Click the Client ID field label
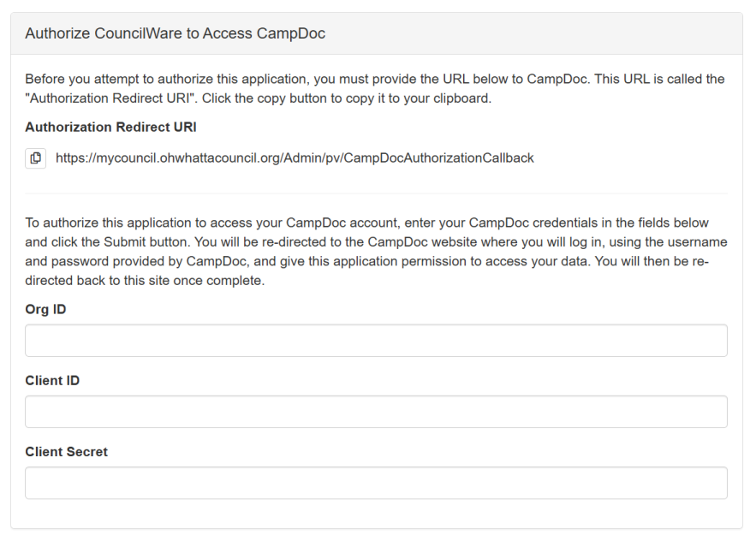This screenshot has height=541, width=756. point(52,381)
